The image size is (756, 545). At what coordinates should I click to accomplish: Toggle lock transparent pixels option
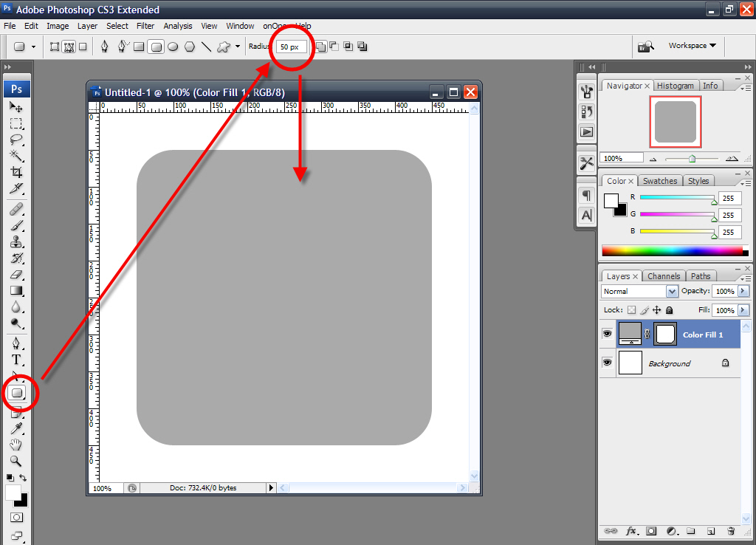tap(631, 311)
